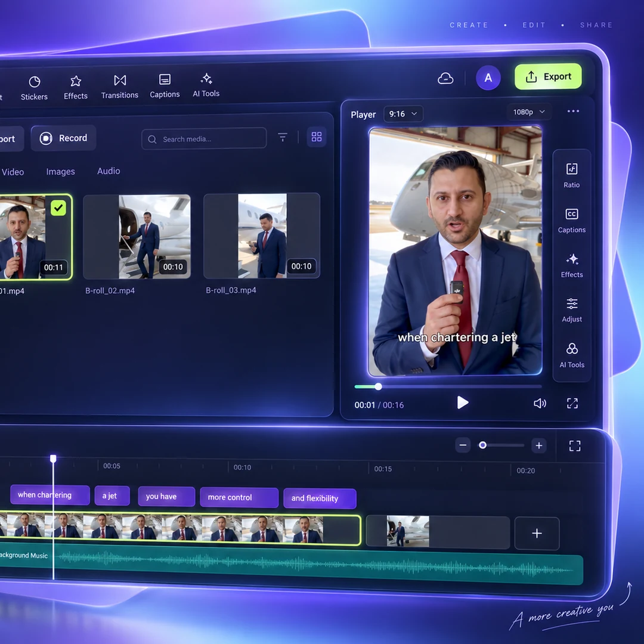Mute the player volume
This screenshot has height=644, width=644.
540,403
